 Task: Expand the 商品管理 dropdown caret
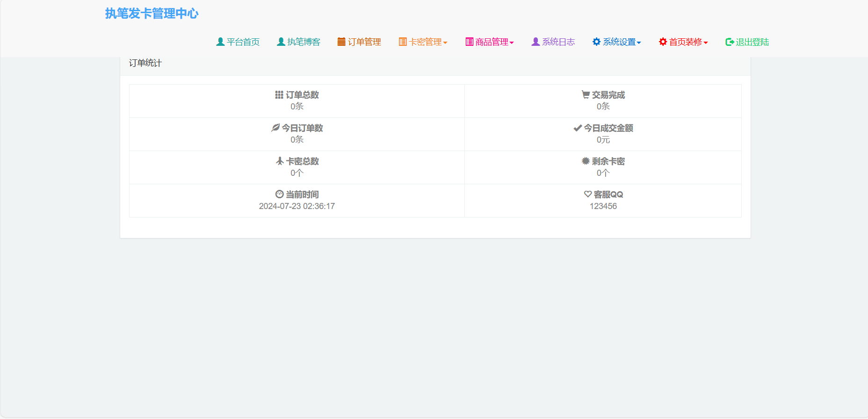pos(512,43)
